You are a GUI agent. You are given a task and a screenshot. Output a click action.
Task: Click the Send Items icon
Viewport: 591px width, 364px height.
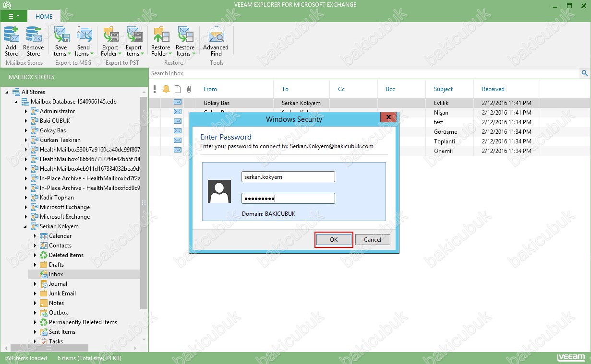[x=84, y=35]
